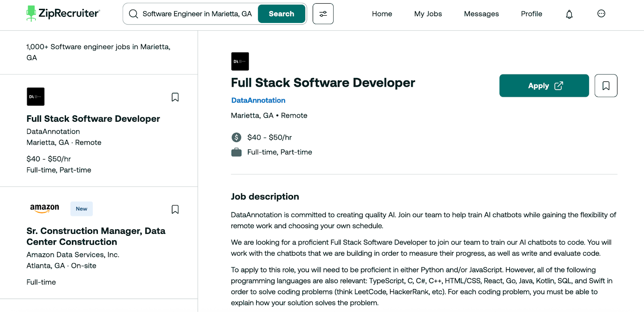Click "Atlanta, GA · On-site" text
Image resolution: width=644 pixels, height=312 pixels.
coord(61,266)
